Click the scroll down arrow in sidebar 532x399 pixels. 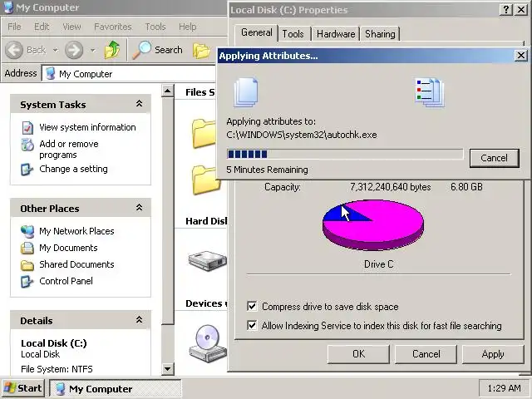click(x=168, y=369)
